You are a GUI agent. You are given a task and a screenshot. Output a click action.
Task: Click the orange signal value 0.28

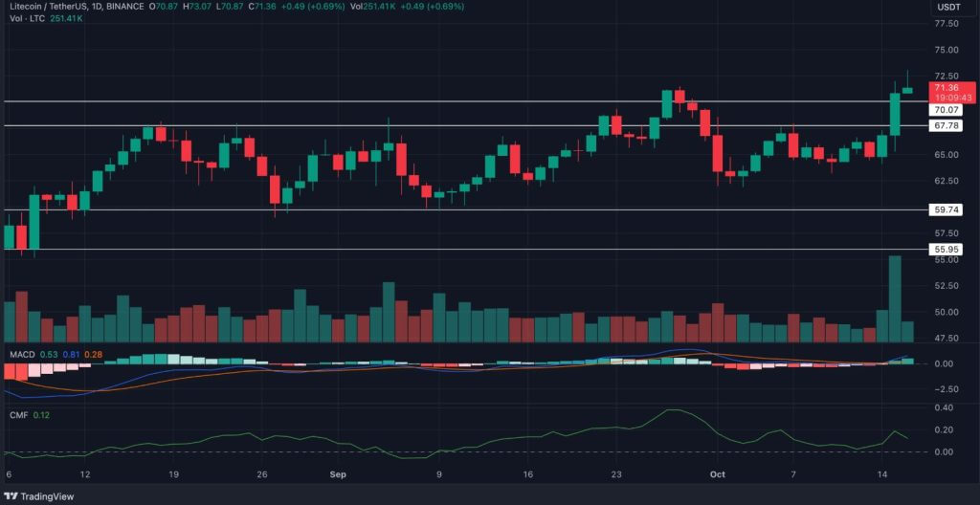(x=95, y=355)
